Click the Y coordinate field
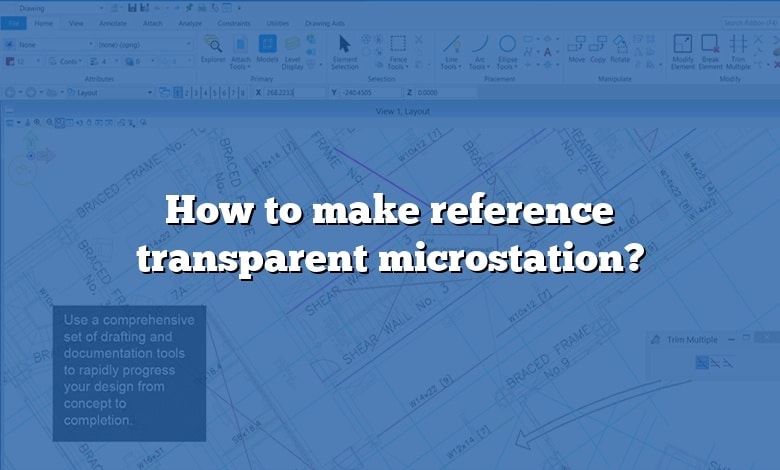Viewport: 780px width, 470px height. [371, 93]
